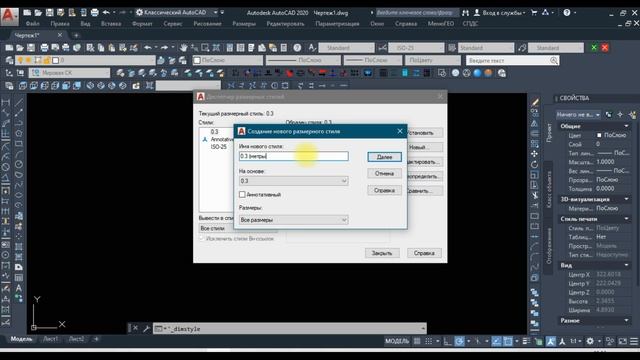Click the green X toolbar icon
640x360 pixels.
pos(594,48)
